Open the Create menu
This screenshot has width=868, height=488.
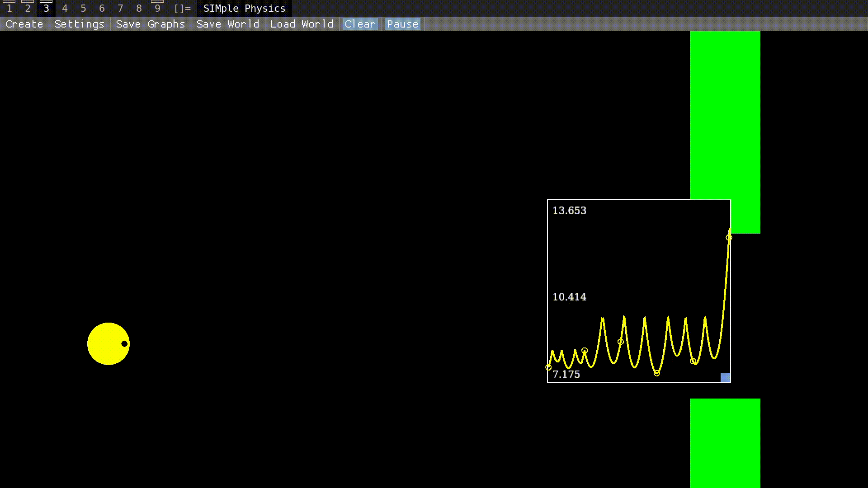(24, 24)
